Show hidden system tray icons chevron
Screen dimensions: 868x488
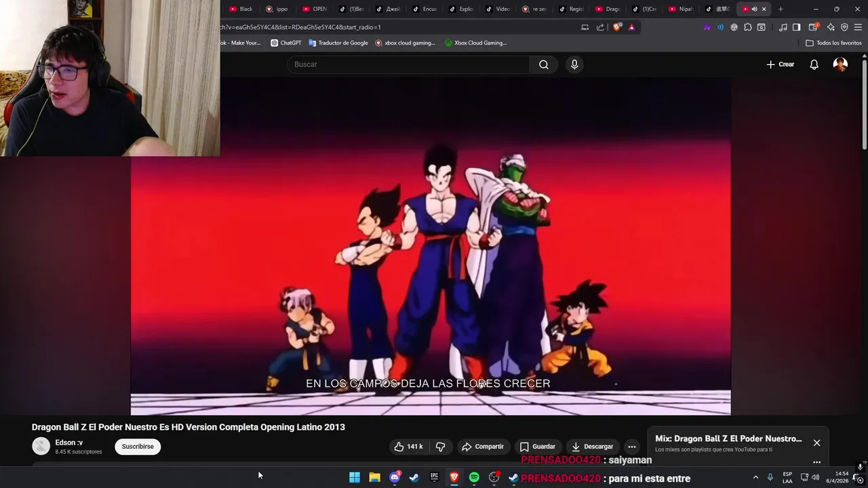point(755,477)
